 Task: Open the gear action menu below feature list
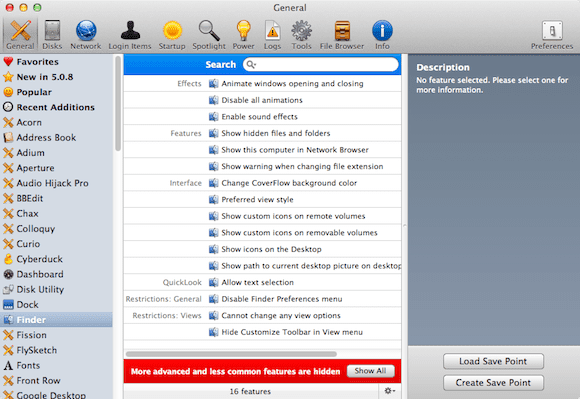click(x=390, y=391)
